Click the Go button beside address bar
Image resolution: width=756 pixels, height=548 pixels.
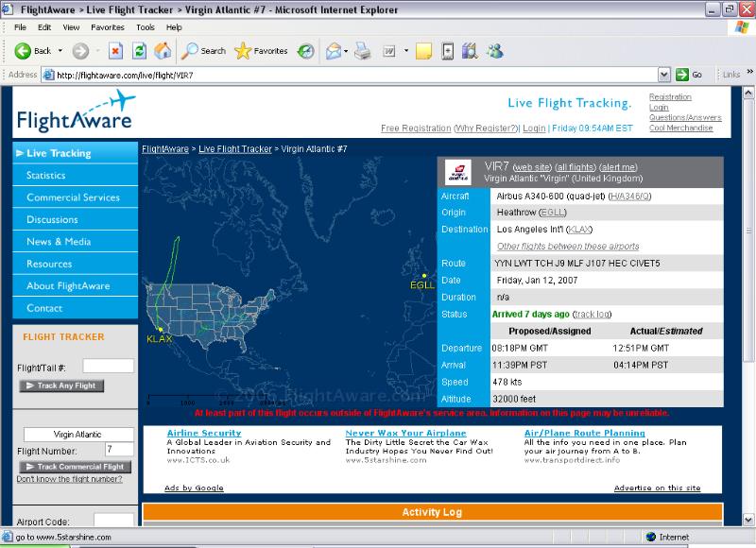(689, 74)
